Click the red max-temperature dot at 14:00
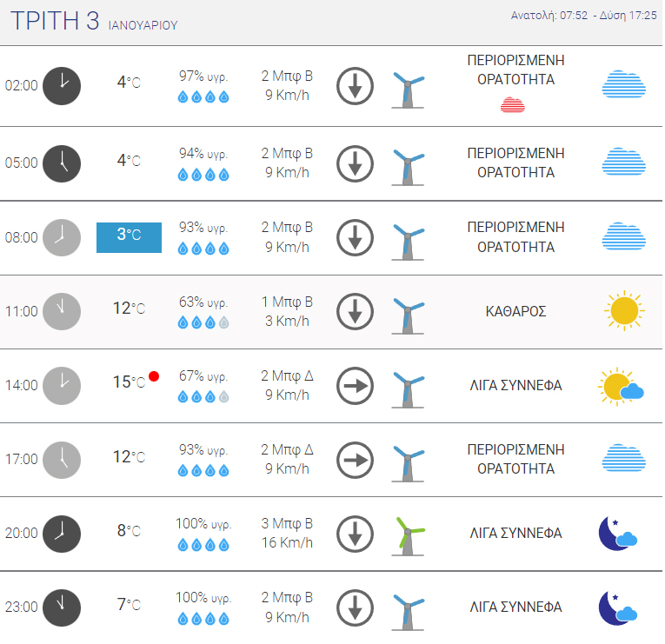The width and height of the screenshot is (665, 644). (154, 376)
